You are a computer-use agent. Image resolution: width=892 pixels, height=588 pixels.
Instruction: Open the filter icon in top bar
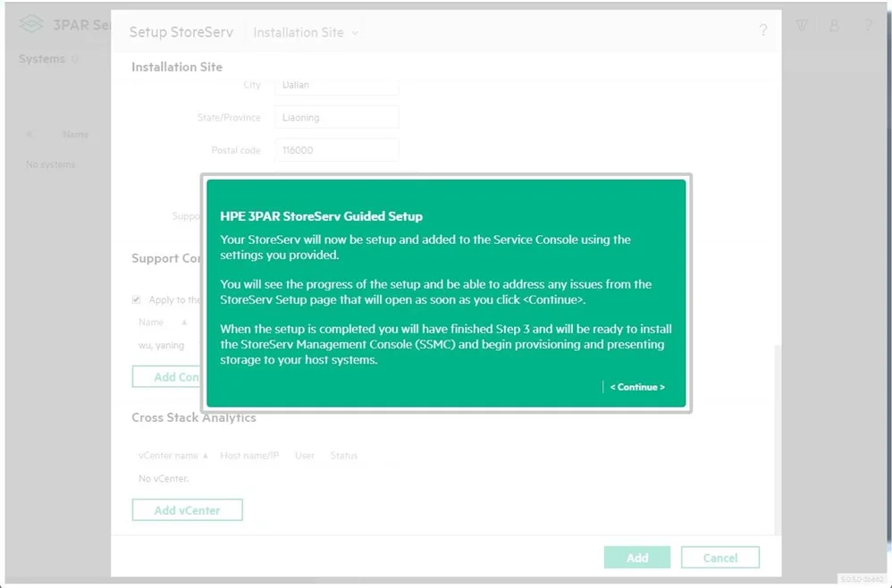pyautogui.click(x=802, y=26)
